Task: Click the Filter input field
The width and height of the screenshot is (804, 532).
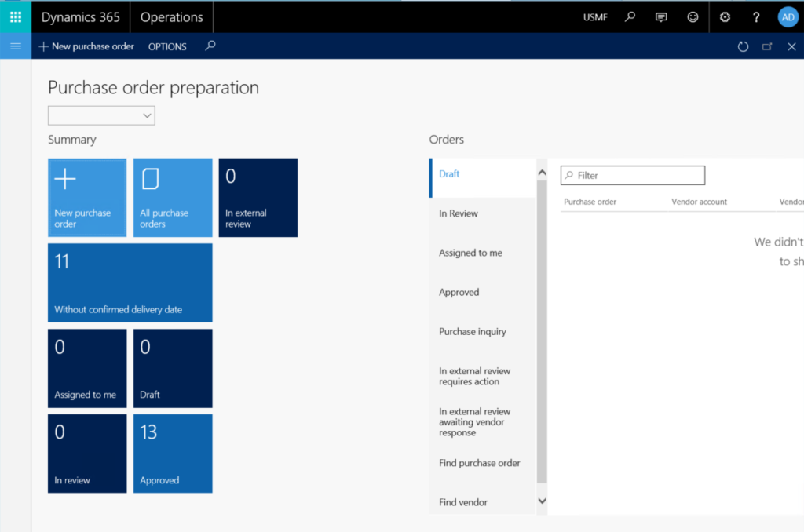Action: click(x=633, y=175)
